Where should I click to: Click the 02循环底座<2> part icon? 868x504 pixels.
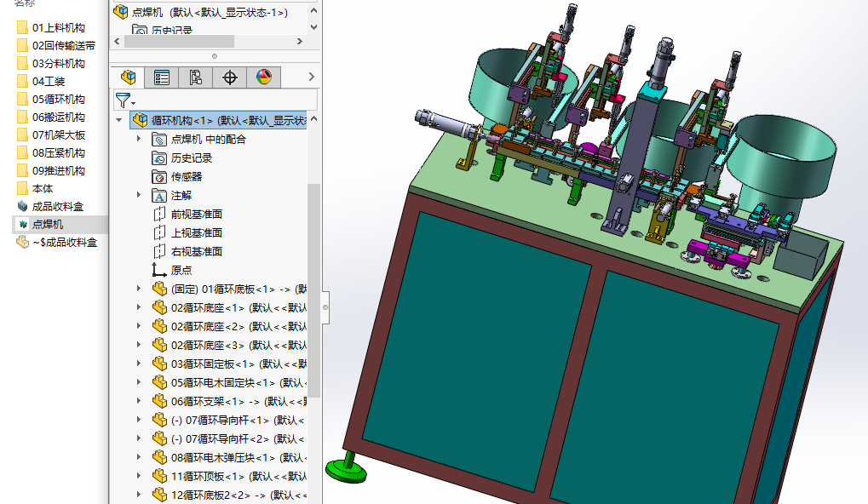(159, 326)
